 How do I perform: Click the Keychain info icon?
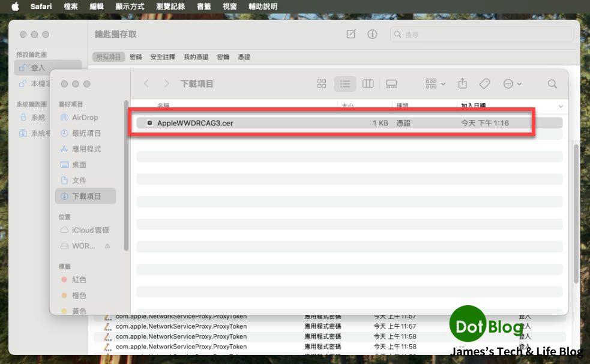372,35
